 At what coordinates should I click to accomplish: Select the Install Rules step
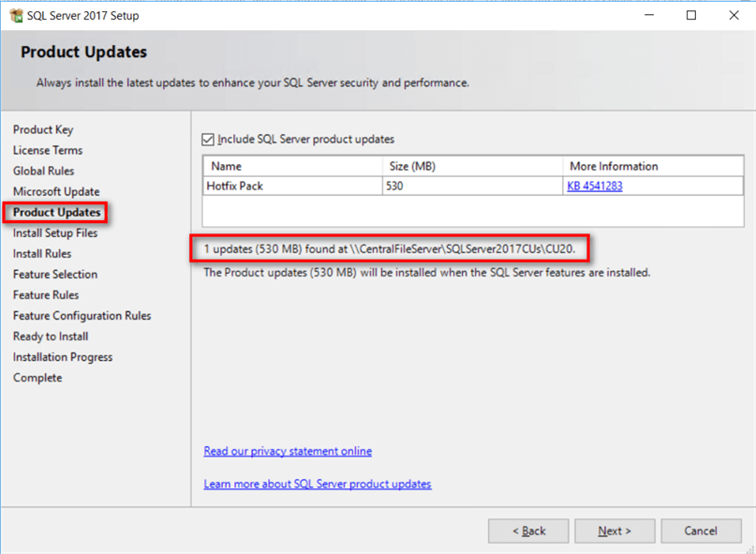(42, 253)
